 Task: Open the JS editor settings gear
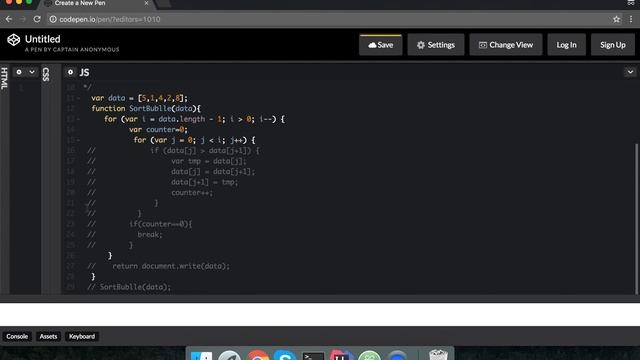(70, 72)
